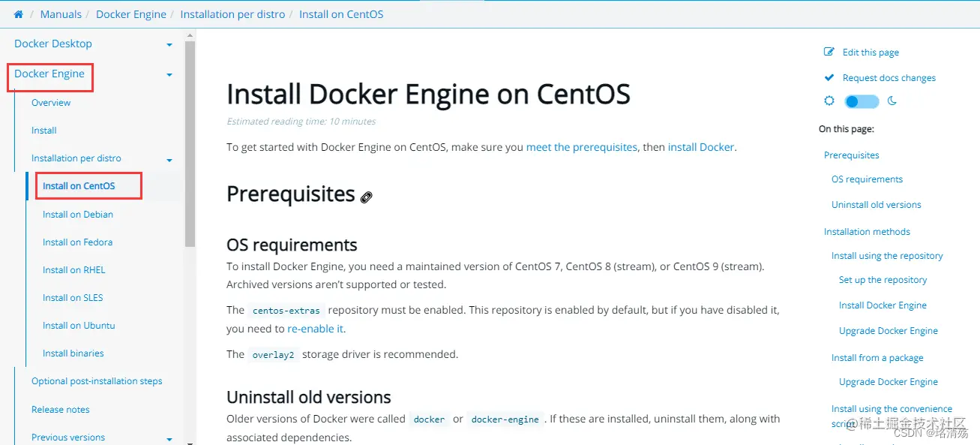
Task: Open the Release notes sidebar page
Action: pos(61,410)
